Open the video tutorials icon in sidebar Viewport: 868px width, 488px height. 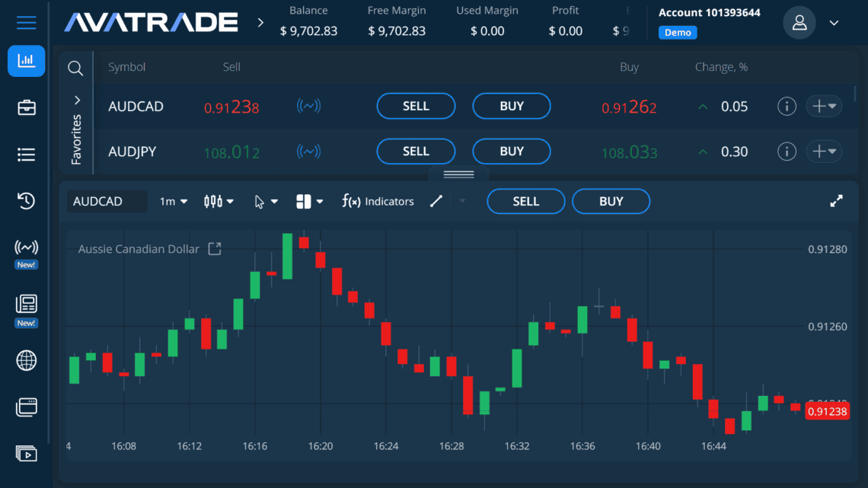[x=26, y=453]
